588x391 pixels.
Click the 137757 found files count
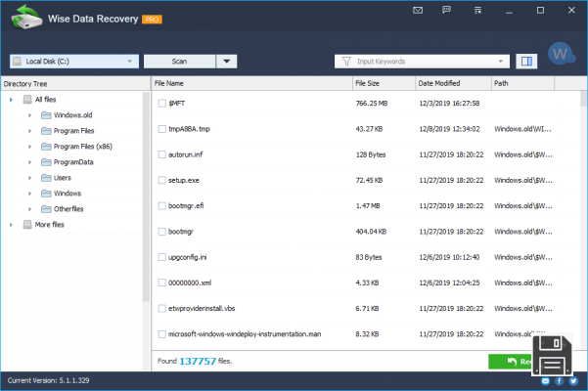(x=198, y=361)
